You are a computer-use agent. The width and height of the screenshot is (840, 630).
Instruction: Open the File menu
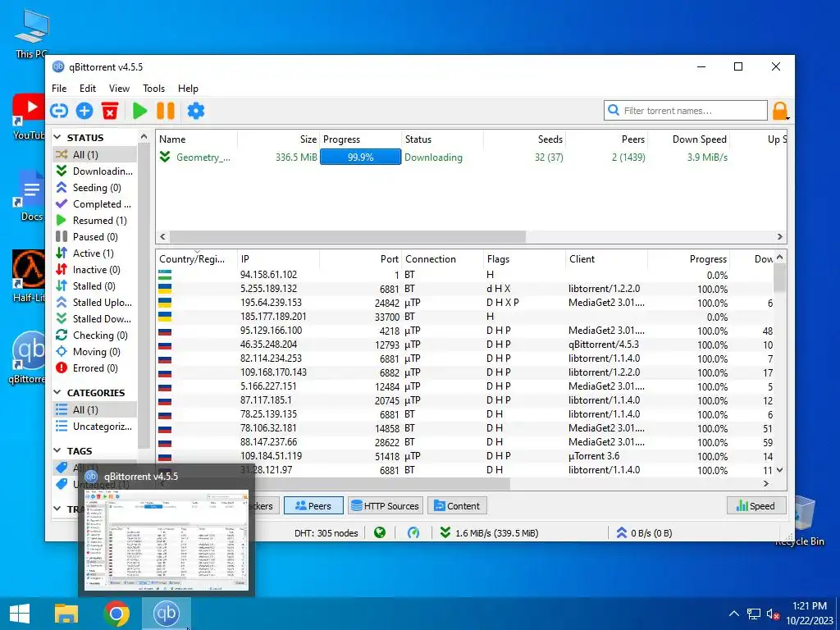[59, 89]
